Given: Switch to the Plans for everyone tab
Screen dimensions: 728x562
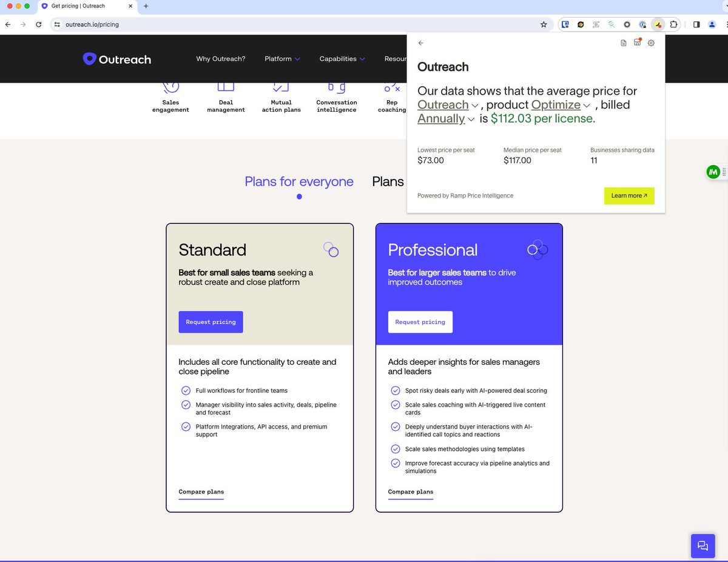Looking at the screenshot, I should click(299, 181).
